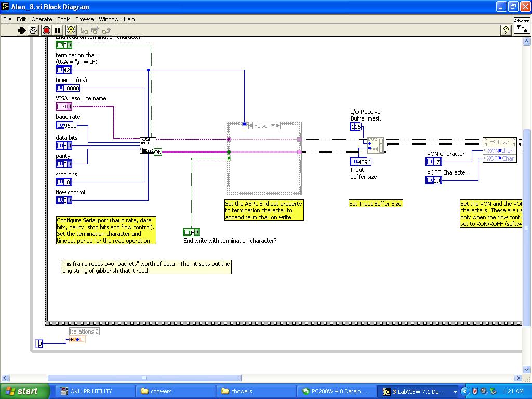
Task: Toggle Highlight Execution light bulb
Action: [x=71, y=31]
